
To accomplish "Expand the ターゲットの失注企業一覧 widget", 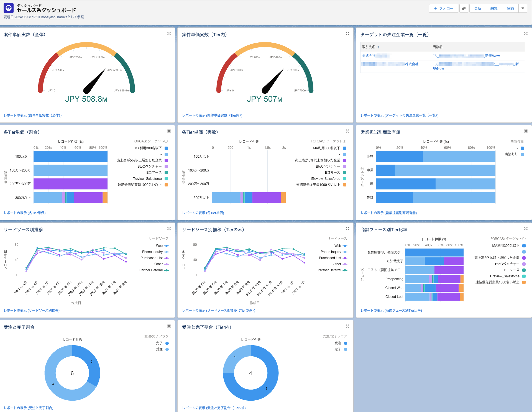I will point(526,34).
